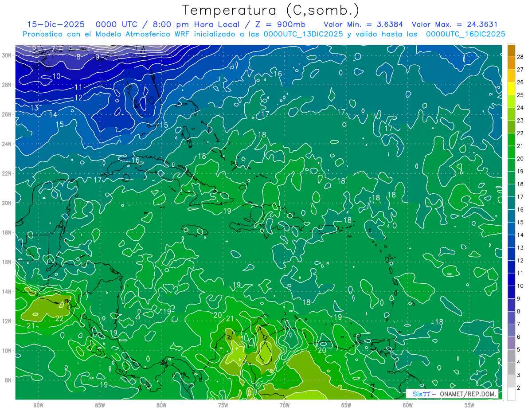Click the white swatch at the color scale bottom
532x411 pixels.
click(511, 394)
